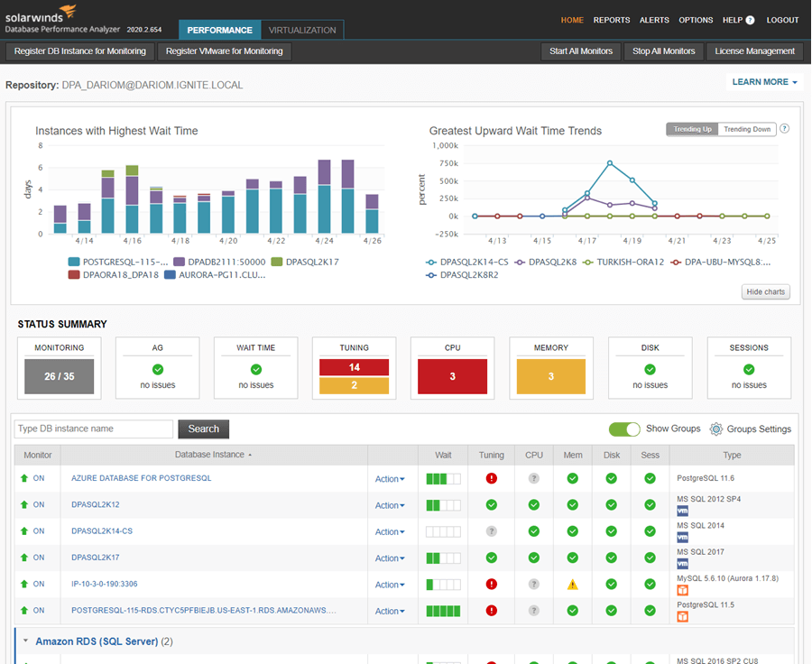
Task: Click the Hide charts button
Action: 765,292
